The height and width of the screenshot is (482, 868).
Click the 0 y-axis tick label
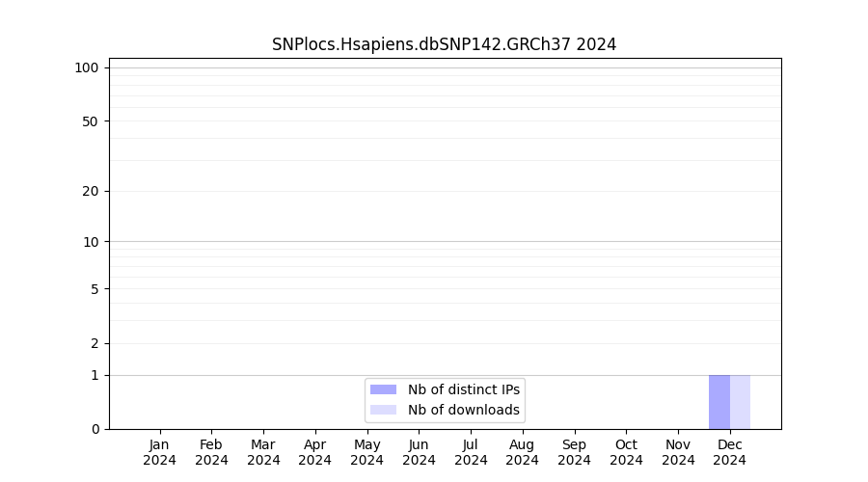click(x=95, y=429)
